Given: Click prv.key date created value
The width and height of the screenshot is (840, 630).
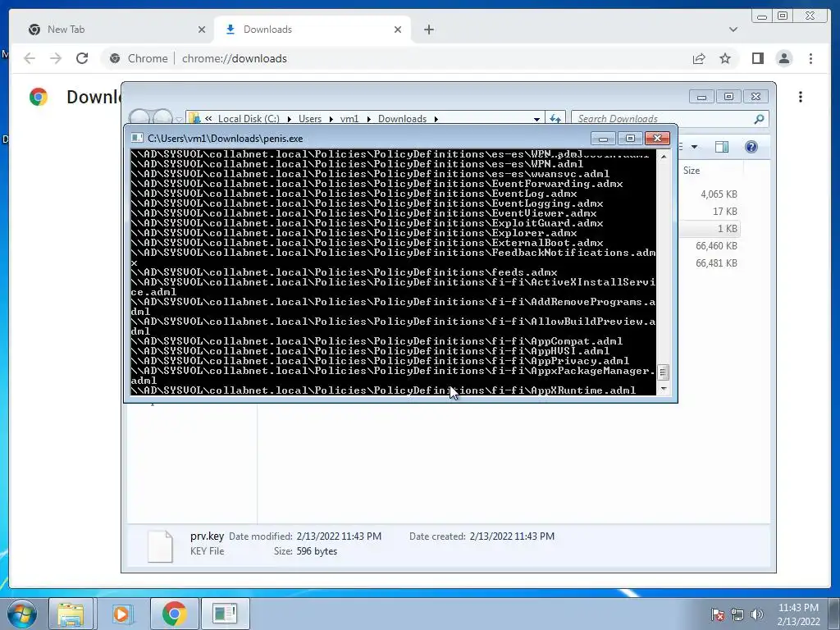Looking at the screenshot, I should coord(512,536).
